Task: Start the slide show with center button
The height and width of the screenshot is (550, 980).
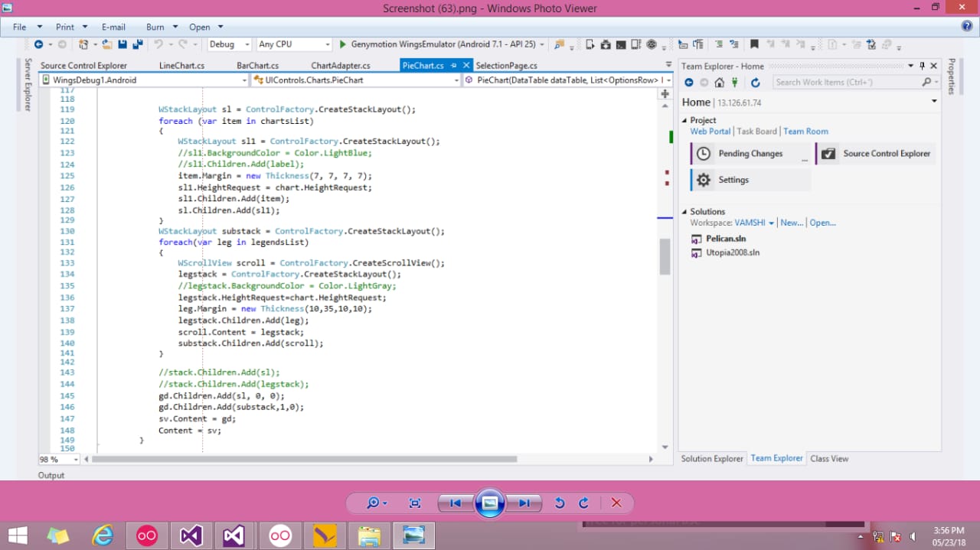Action: [490, 503]
